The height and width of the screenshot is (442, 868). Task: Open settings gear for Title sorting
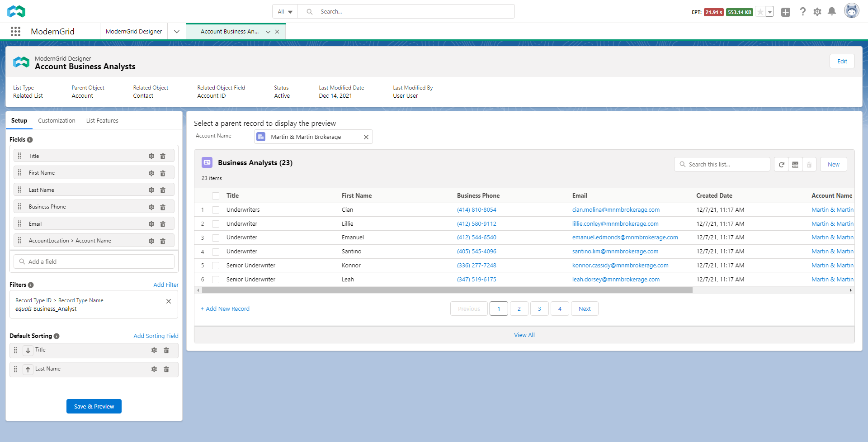point(154,350)
